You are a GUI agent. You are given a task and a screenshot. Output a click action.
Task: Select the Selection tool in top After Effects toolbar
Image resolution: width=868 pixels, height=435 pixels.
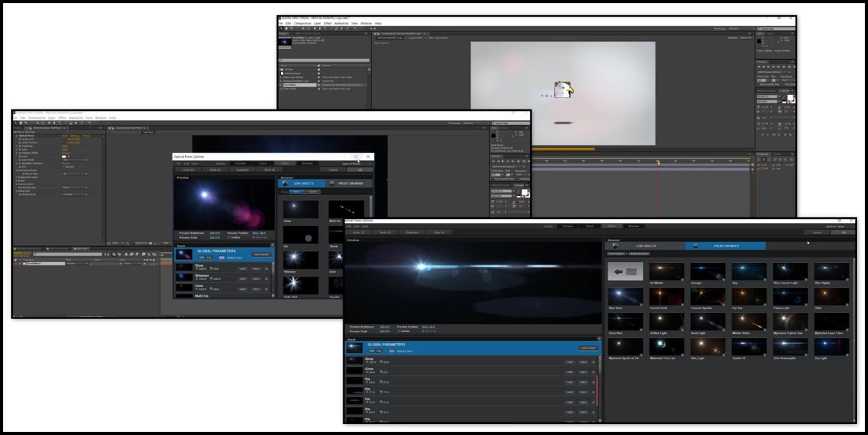pos(282,28)
